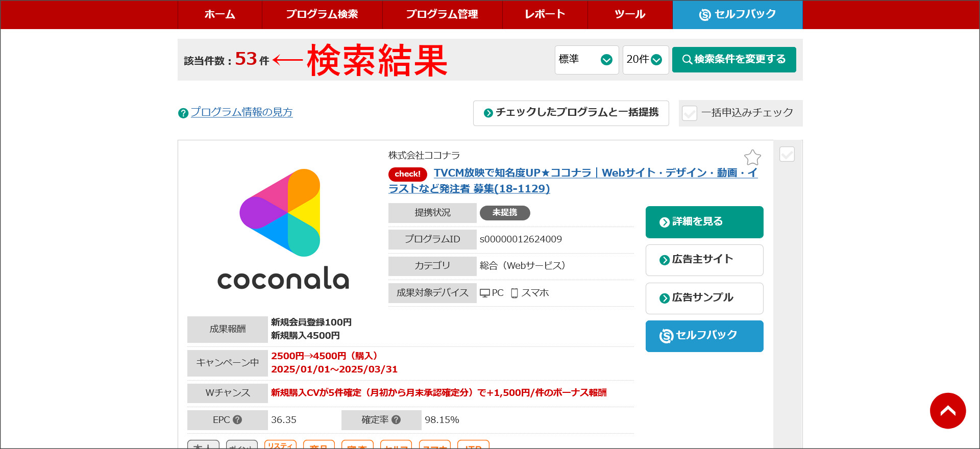Viewport: 980px width, 449px height.
Task: Click the 未提携 status badge
Action: pyautogui.click(x=505, y=213)
